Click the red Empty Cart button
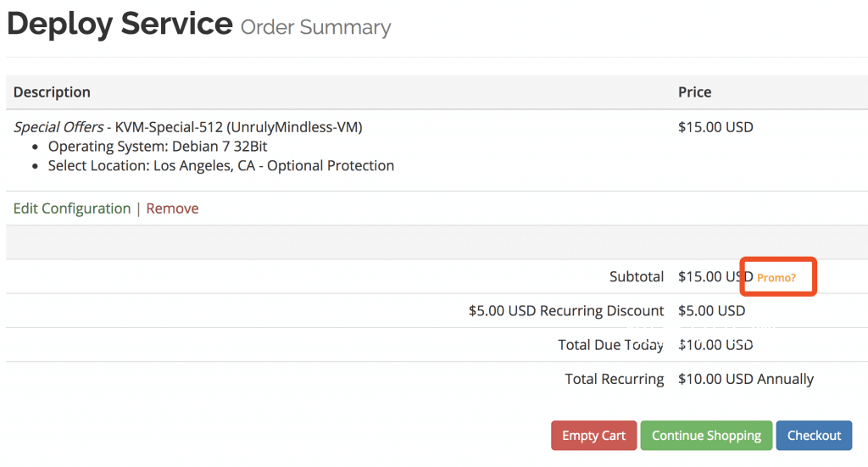This screenshot has width=868, height=467. tap(594, 436)
